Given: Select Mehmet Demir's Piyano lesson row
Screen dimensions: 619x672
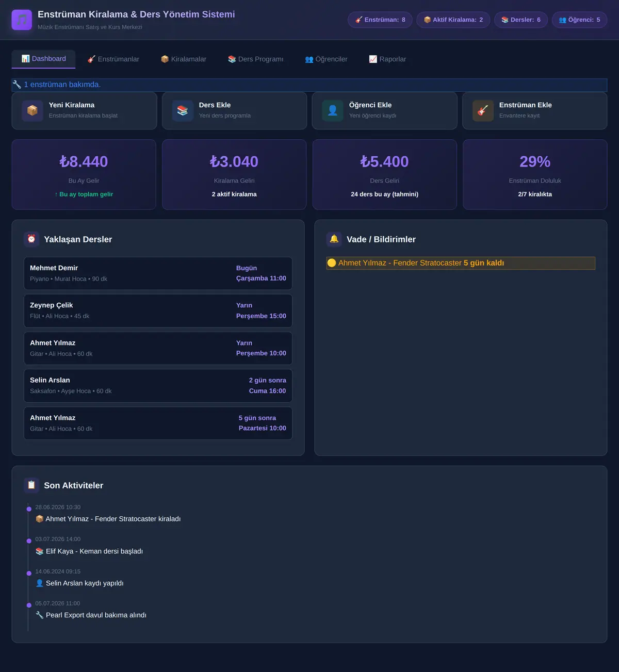Looking at the screenshot, I should 158,273.
